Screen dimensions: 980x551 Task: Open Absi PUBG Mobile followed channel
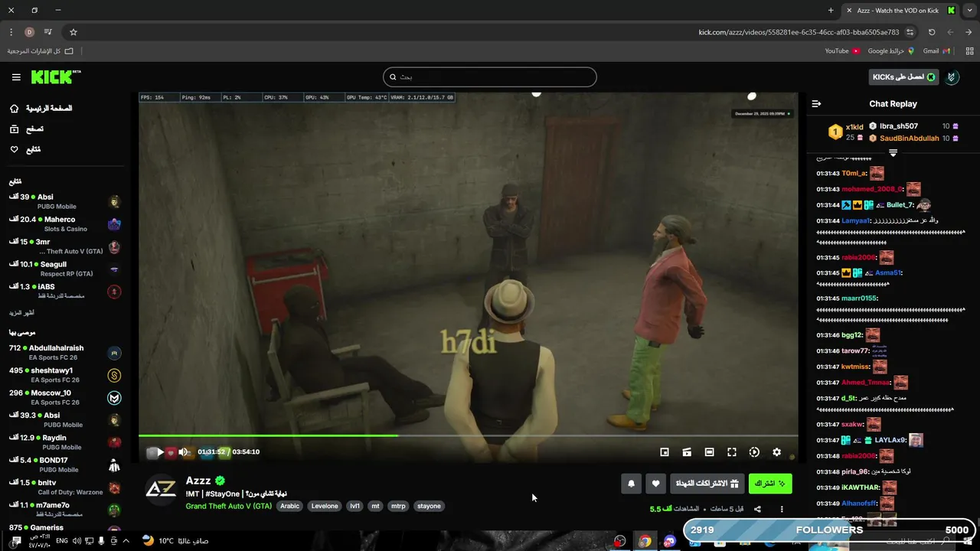[65, 201]
